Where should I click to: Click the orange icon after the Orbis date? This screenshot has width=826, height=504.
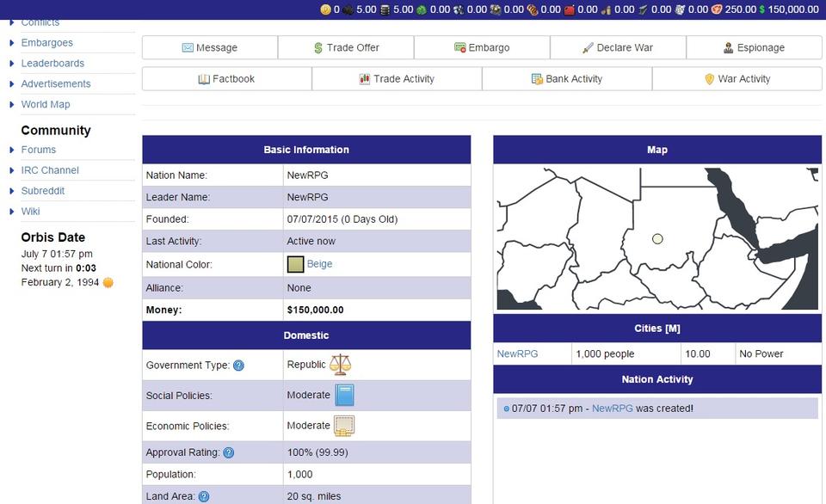point(108,282)
